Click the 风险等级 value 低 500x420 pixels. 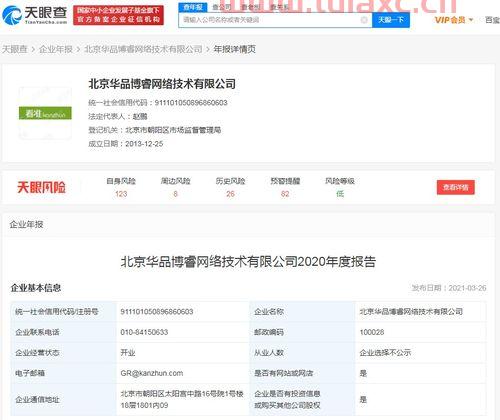(x=340, y=194)
